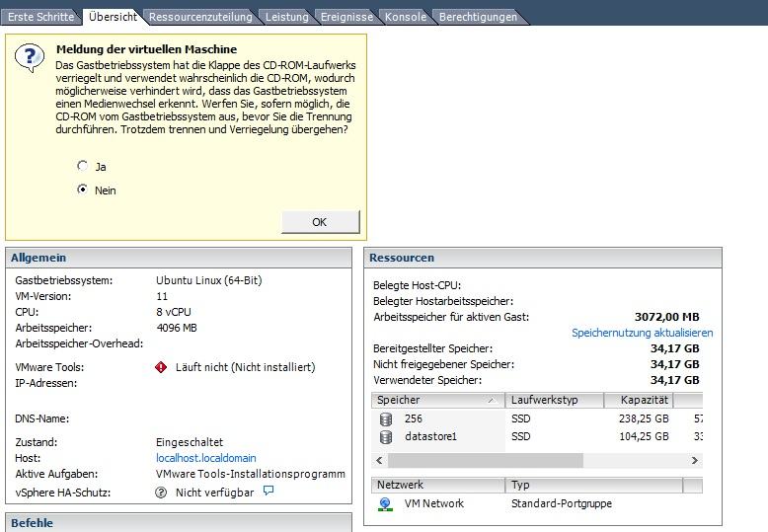Click the VM Network globe icon
Image resolution: width=768 pixels, height=532 pixels.
[x=385, y=504]
